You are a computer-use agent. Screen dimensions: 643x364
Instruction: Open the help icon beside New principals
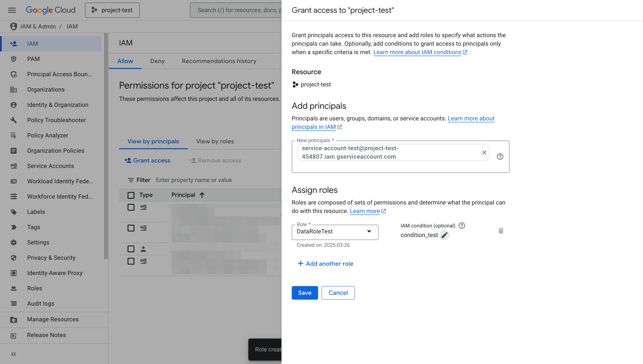point(500,157)
